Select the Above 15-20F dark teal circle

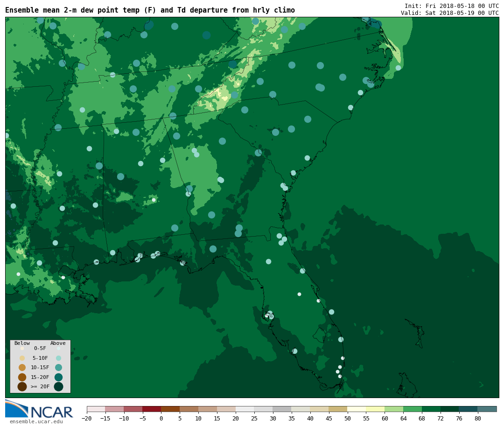[x=58, y=377]
